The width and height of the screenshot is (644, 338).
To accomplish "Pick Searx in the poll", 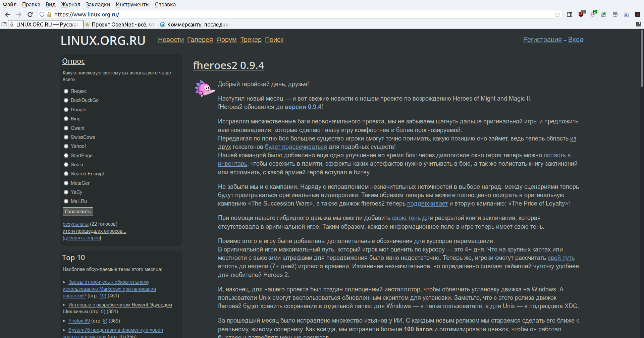I will [66, 165].
